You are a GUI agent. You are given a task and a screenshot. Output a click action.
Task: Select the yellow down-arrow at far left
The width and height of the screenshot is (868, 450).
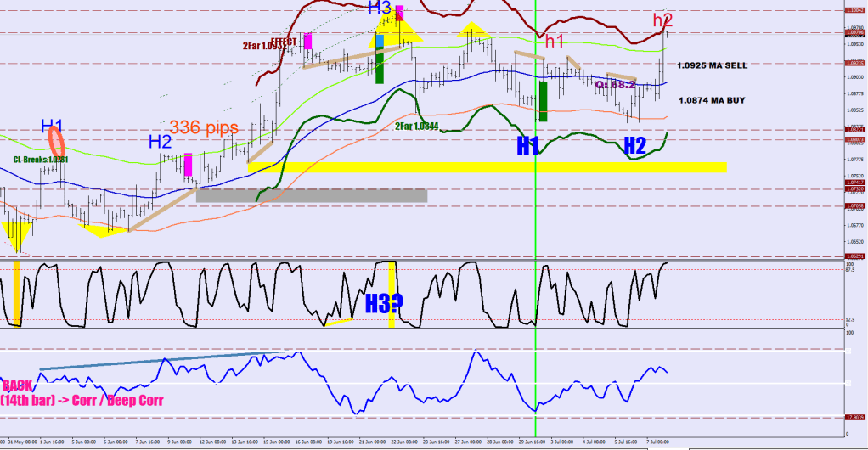[x=16, y=233]
